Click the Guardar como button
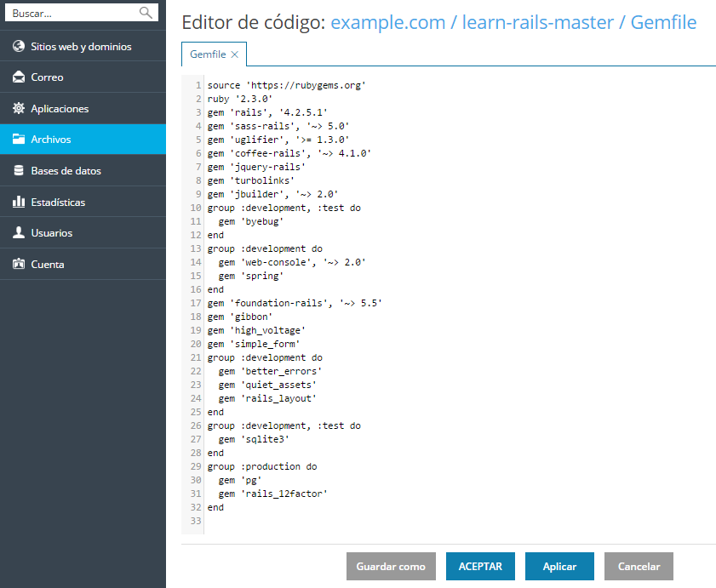Screen dimensions: 716x588 [x=391, y=566]
